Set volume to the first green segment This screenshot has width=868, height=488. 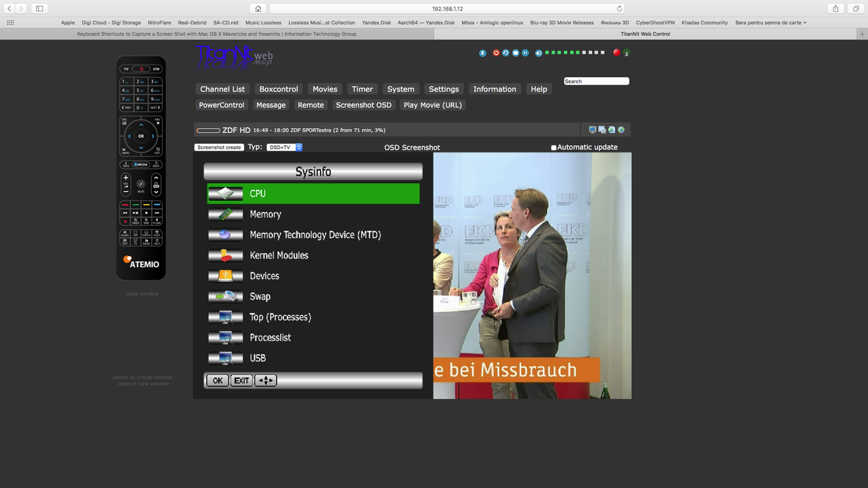click(547, 52)
